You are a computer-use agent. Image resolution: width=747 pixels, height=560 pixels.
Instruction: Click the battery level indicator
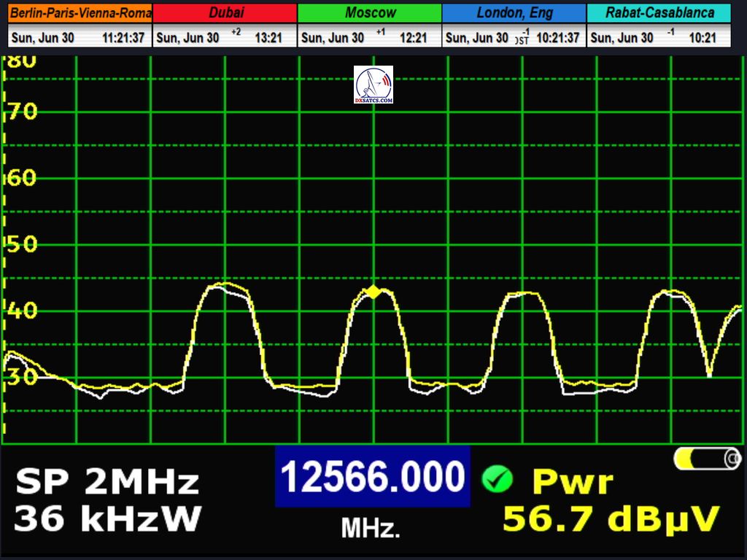(x=707, y=459)
